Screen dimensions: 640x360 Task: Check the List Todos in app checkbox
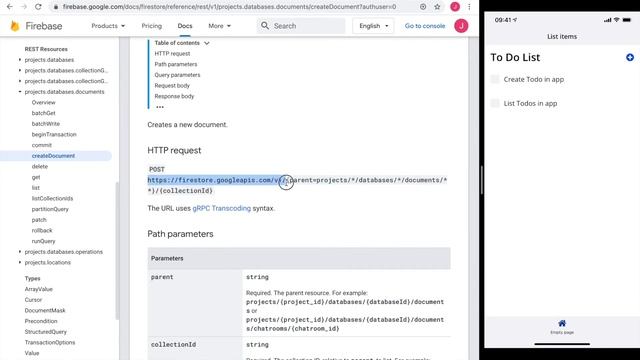[x=495, y=103]
